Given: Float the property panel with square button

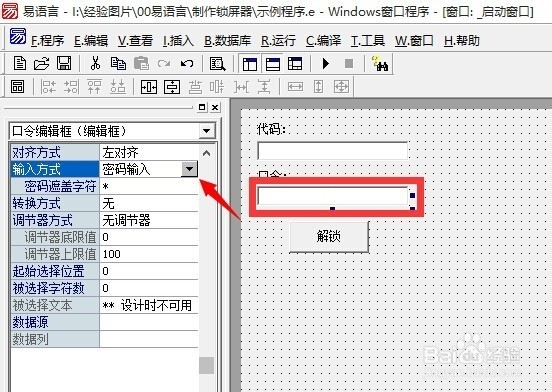Looking at the screenshot, I should tap(202, 107).
